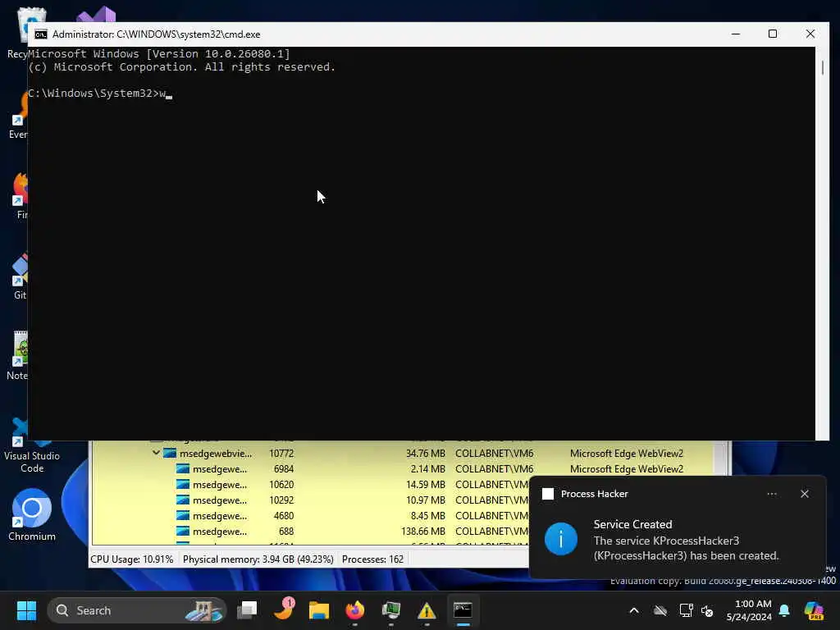Select msedgewebview2 child process PID 10292
This screenshot has height=630, width=840.
tap(311, 500)
